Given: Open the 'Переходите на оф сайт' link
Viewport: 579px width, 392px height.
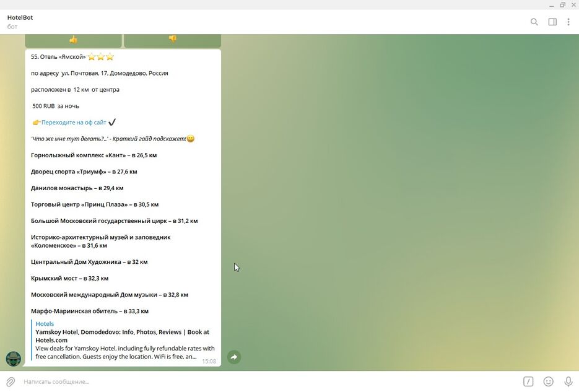Looking at the screenshot, I should click(74, 123).
